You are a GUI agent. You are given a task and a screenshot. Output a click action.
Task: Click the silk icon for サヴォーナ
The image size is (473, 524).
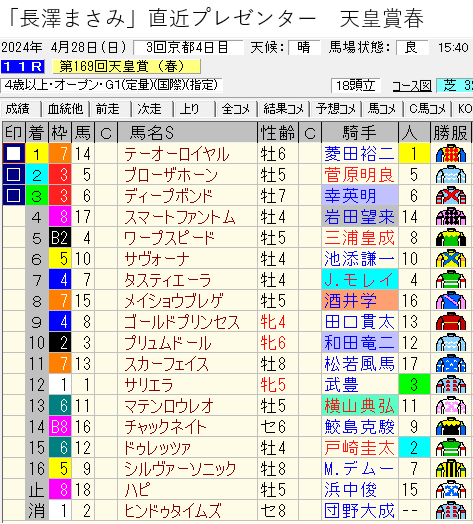451,259
